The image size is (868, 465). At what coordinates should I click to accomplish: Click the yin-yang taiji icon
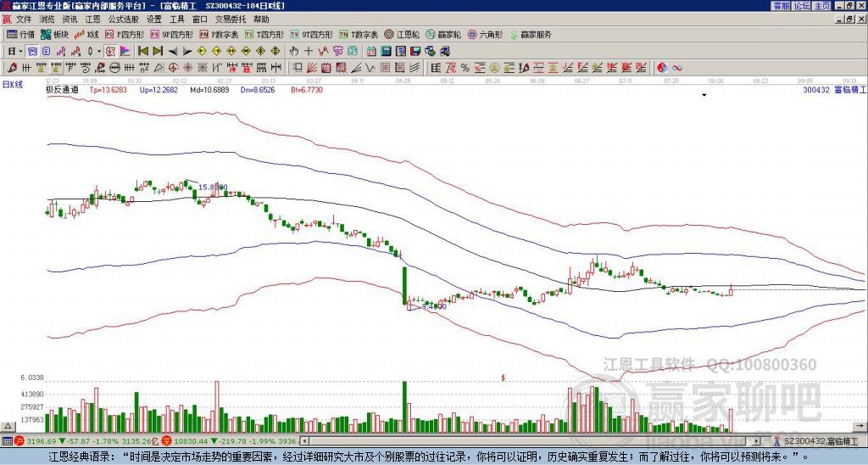(x=662, y=68)
